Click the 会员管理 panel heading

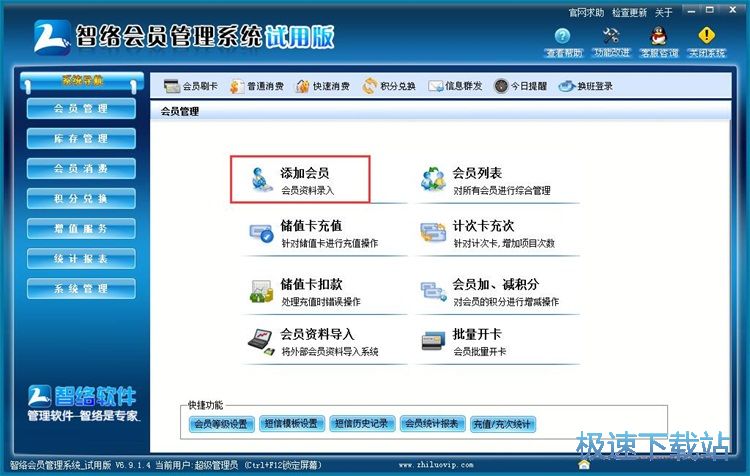click(x=180, y=111)
